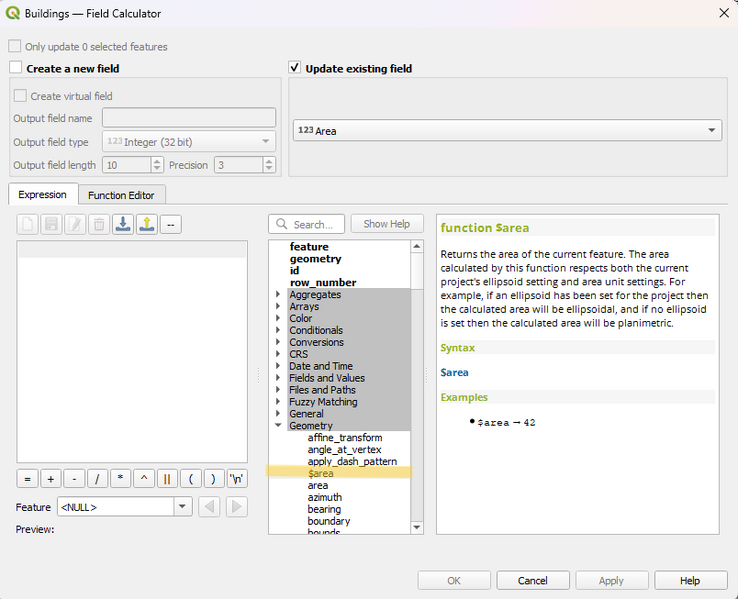Click the function list scrollbar thumb
Viewport: 738px width, 599px height.
(x=417, y=271)
